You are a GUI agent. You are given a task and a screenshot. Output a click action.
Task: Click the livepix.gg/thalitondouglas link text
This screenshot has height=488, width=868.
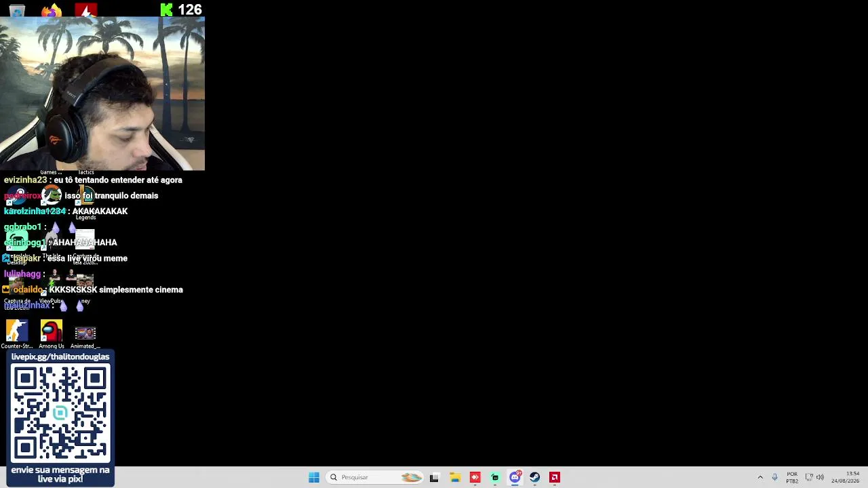[x=60, y=357]
